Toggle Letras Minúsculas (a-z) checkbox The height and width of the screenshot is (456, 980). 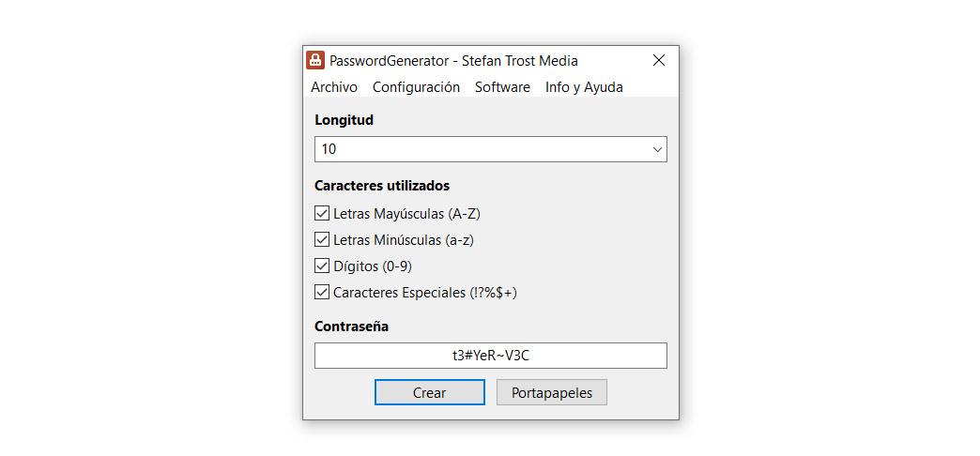pos(322,240)
